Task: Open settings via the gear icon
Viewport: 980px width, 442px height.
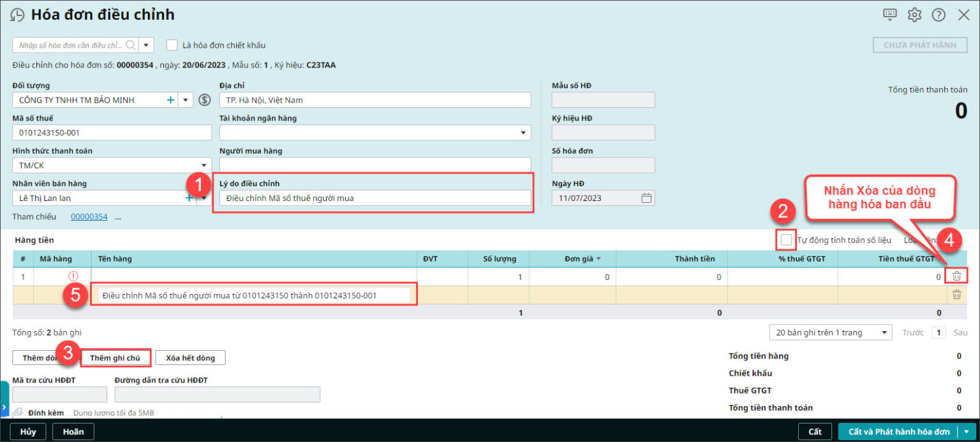Action: click(x=914, y=15)
